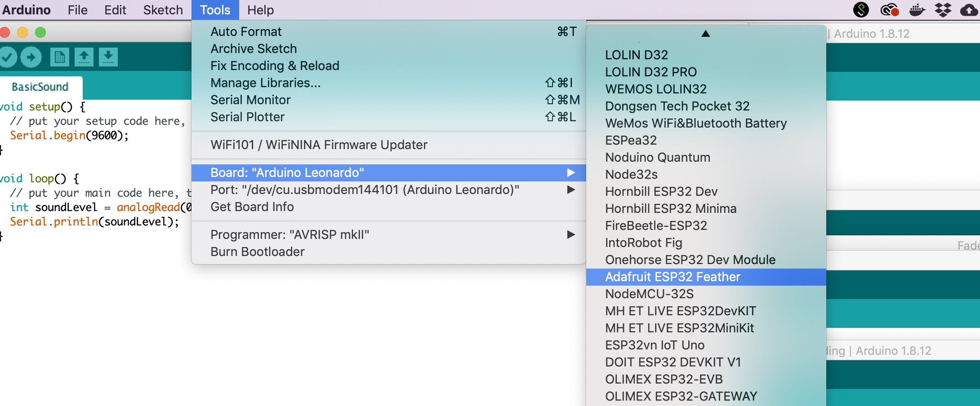Click the Serial.begin(9600); code line
Image resolution: width=980 pixels, height=406 pixels.
69,136
